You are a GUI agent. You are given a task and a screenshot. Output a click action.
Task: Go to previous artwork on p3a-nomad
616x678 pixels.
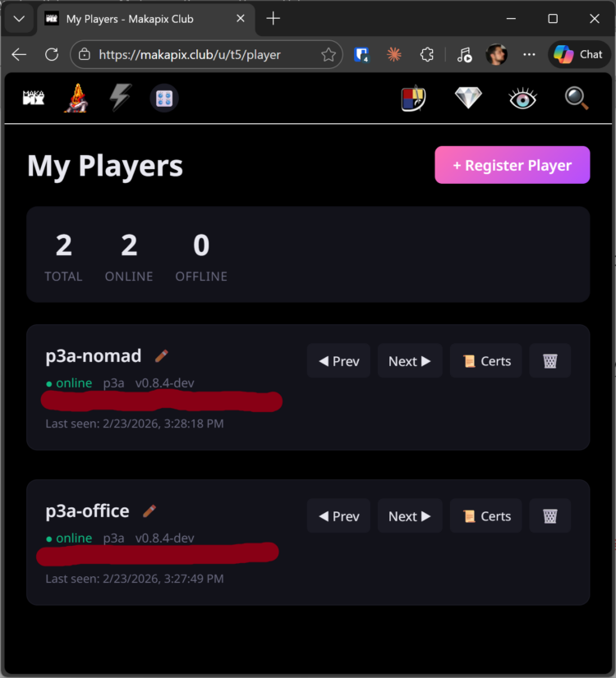point(338,360)
